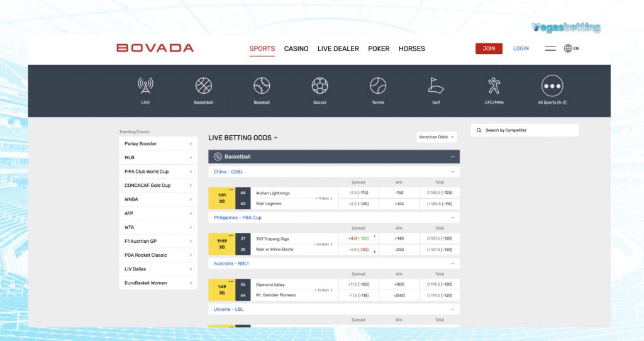The height and width of the screenshot is (341, 644).
Task: Expand +11 Bets for Wuhan Lightnings game
Action: tap(324, 198)
